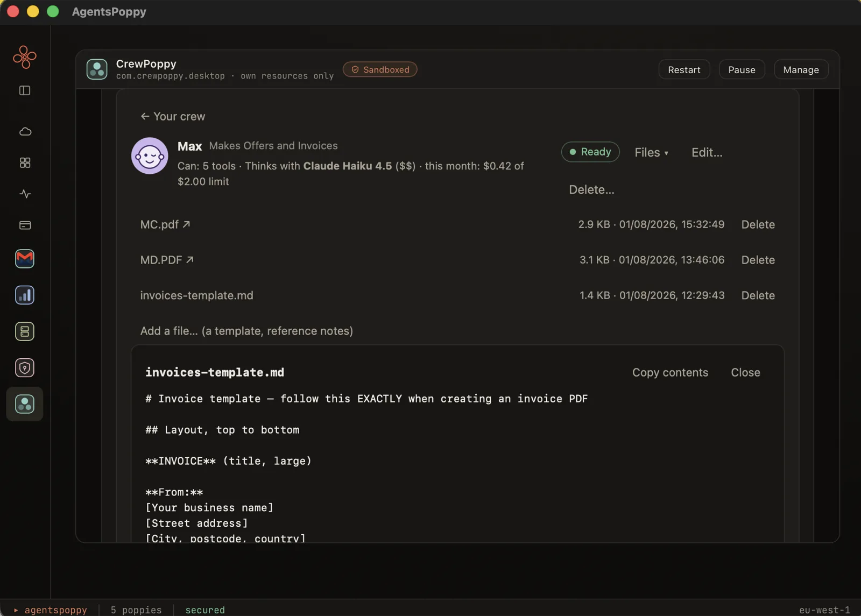The image size is (861, 616).
Task: Launch the shield security app icon
Action: 25,368
